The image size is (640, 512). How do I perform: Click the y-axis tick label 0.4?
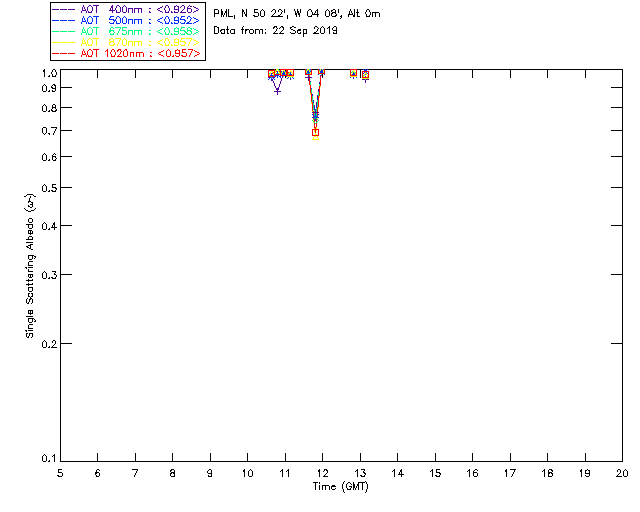[x=49, y=226]
